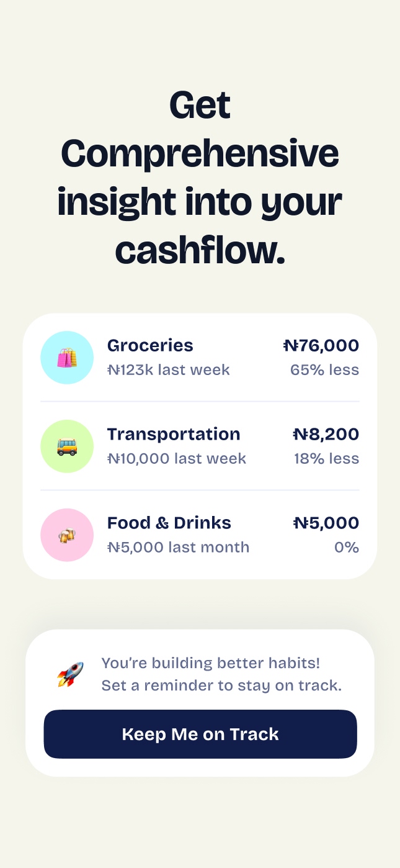
Task: Click the ₦123k last week text
Action: 168,370
